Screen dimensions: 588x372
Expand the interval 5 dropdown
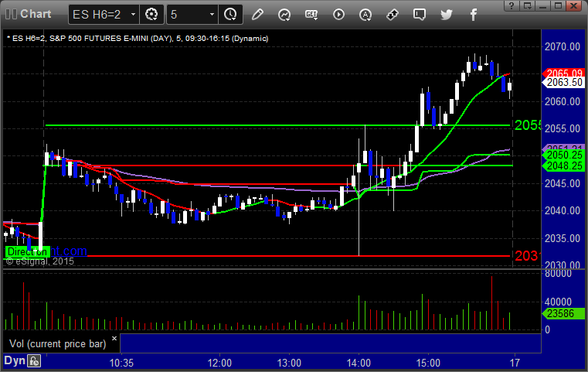[x=212, y=15]
